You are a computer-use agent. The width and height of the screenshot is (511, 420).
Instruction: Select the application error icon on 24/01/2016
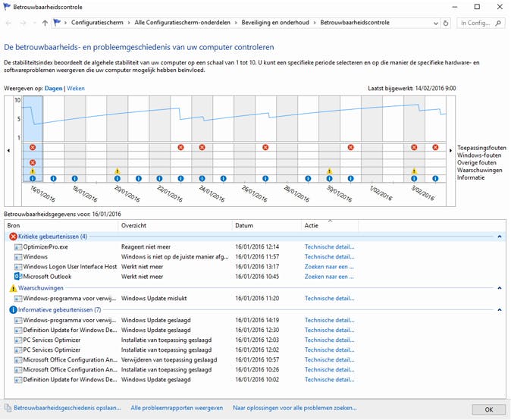pyautogui.click(x=202, y=147)
